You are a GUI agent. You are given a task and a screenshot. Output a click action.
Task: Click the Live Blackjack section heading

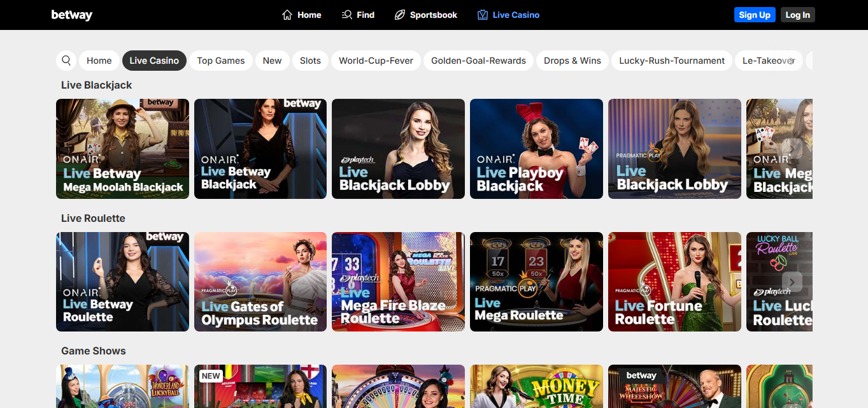click(97, 85)
